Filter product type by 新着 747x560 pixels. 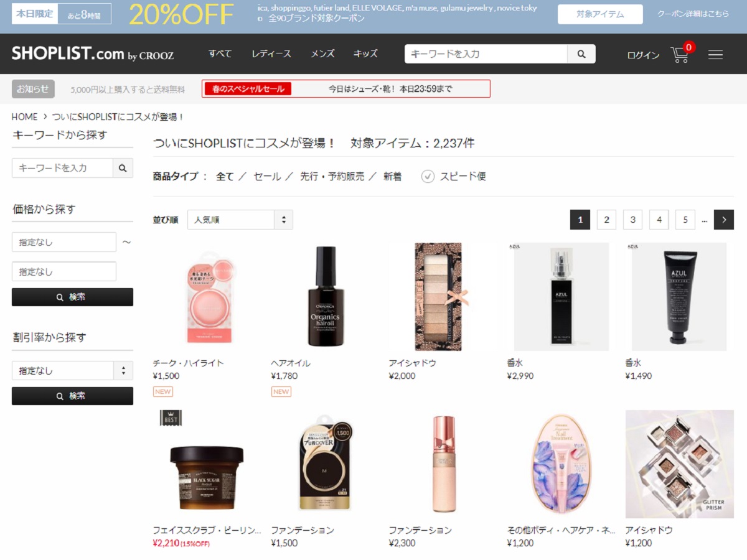point(392,177)
